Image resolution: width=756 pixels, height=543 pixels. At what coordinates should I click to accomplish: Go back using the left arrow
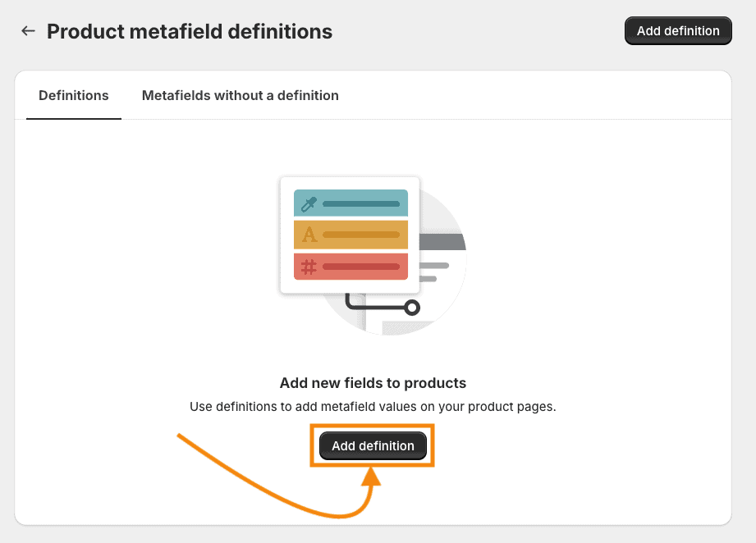tap(28, 30)
